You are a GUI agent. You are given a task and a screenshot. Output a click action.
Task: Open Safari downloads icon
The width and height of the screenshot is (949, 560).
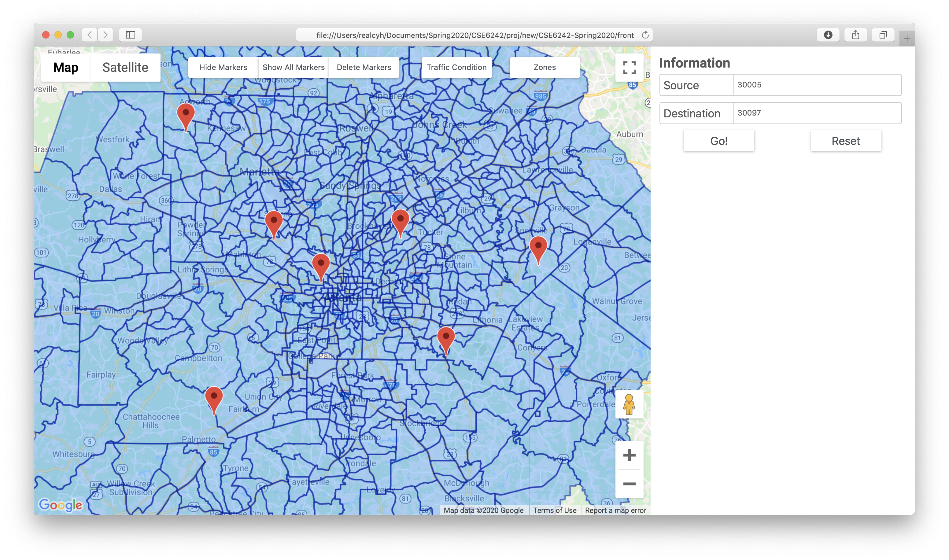[x=828, y=35]
